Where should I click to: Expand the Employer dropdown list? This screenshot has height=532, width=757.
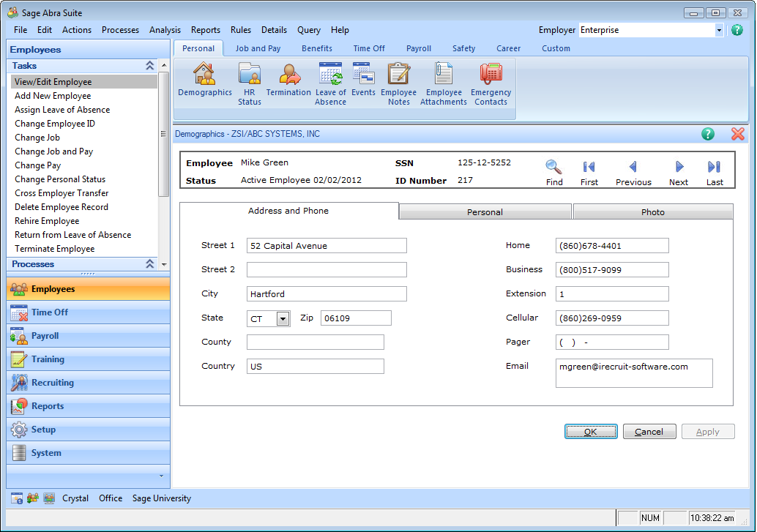point(718,30)
